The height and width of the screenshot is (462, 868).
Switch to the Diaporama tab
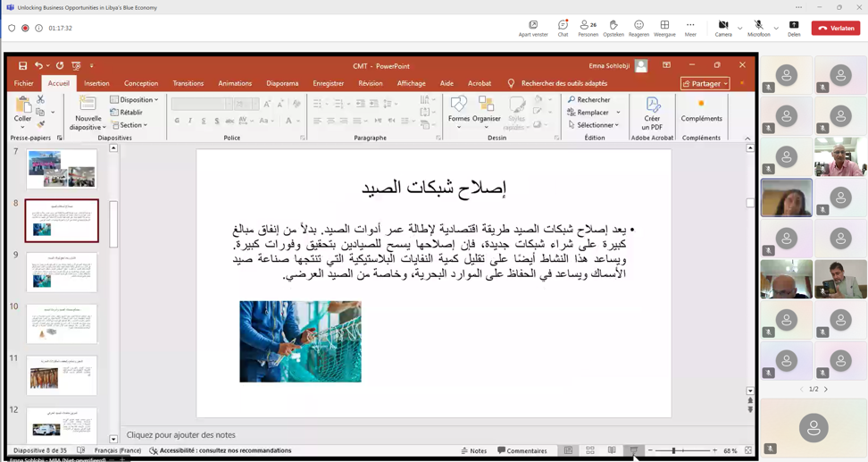pyautogui.click(x=282, y=83)
